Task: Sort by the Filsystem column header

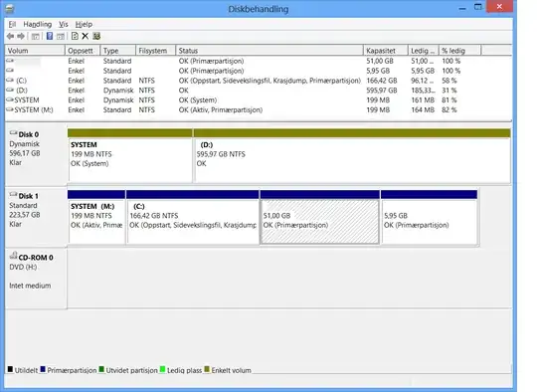Action: (x=156, y=51)
